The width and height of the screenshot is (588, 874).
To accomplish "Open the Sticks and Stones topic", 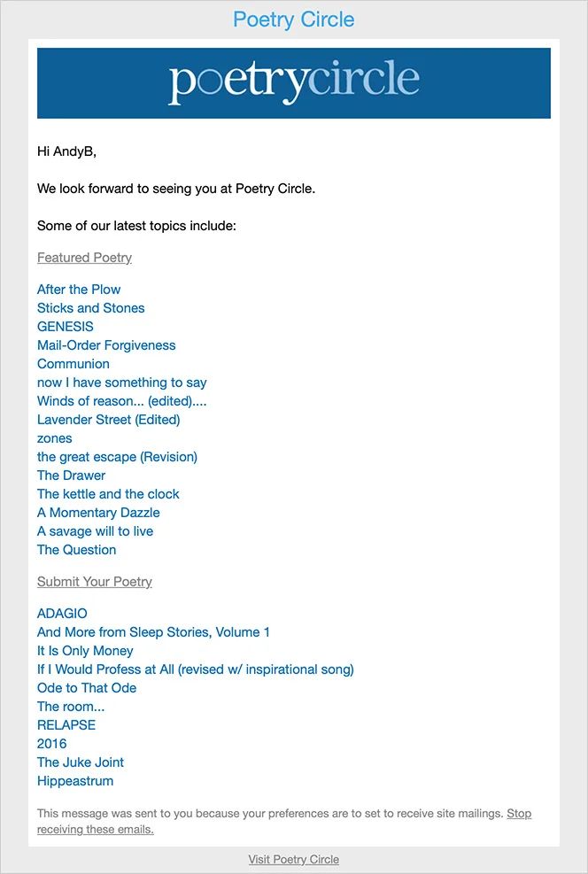I will click(x=90, y=308).
